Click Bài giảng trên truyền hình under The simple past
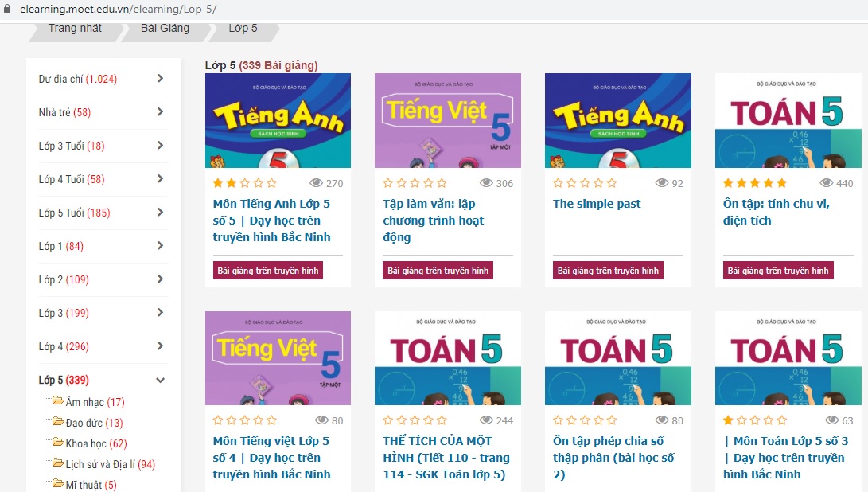Image resolution: width=868 pixels, height=492 pixels. pos(608,271)
